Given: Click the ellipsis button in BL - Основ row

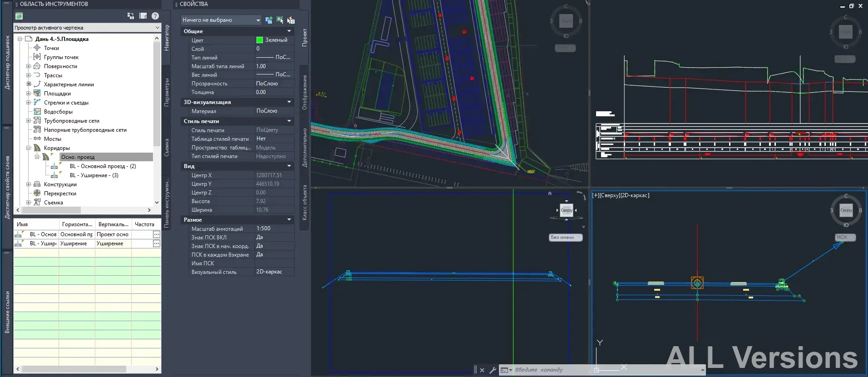Looking at the screenshot, I should 156,234.
